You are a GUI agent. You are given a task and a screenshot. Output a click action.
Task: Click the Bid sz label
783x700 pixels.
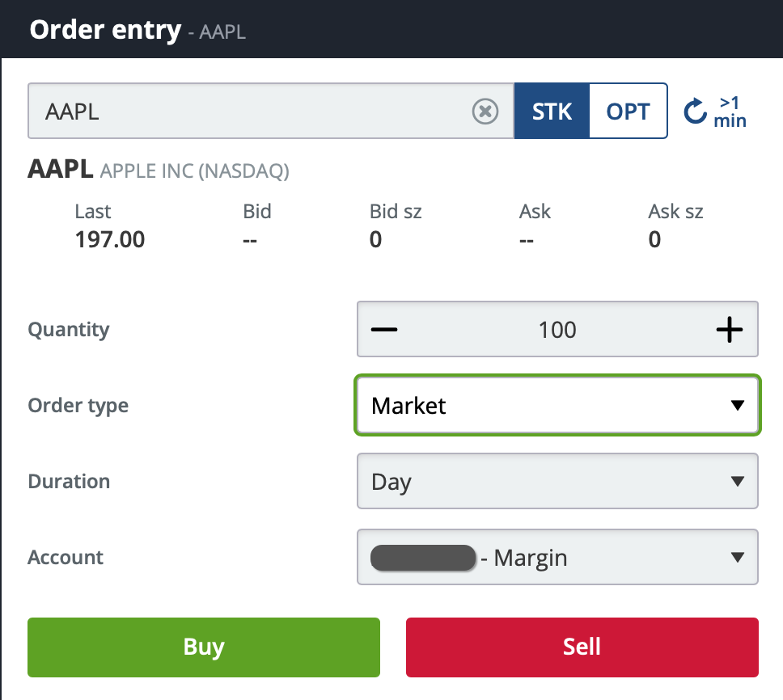pyautogui.click(x=396, y=212)
